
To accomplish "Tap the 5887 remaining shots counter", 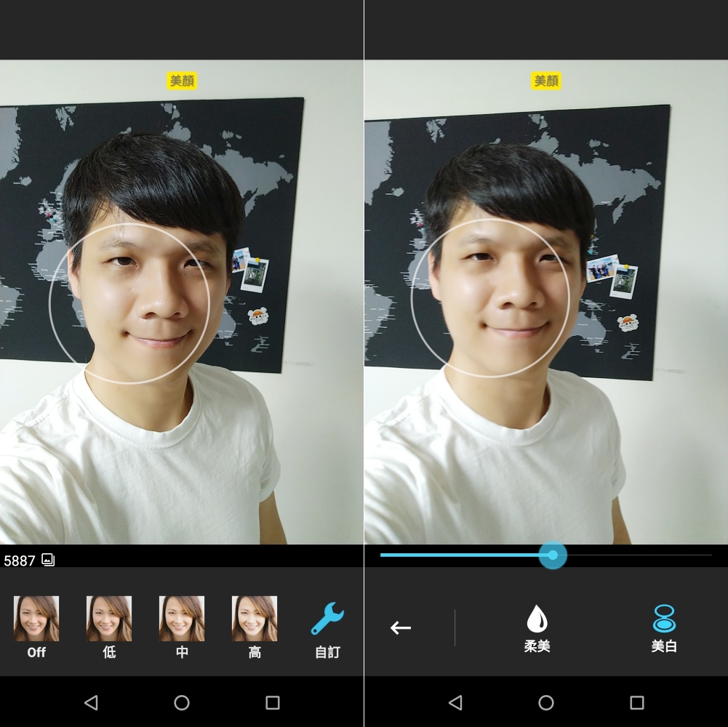I will [x=20, y=561].
